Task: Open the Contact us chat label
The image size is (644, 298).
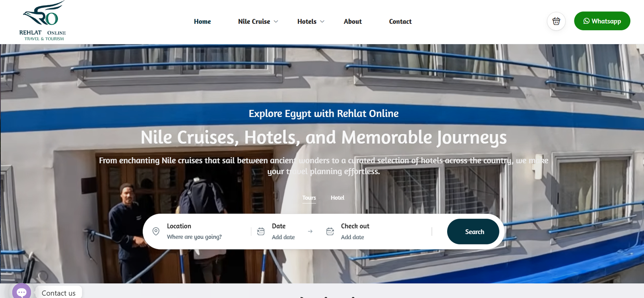Action: click(x=59, y=293)
